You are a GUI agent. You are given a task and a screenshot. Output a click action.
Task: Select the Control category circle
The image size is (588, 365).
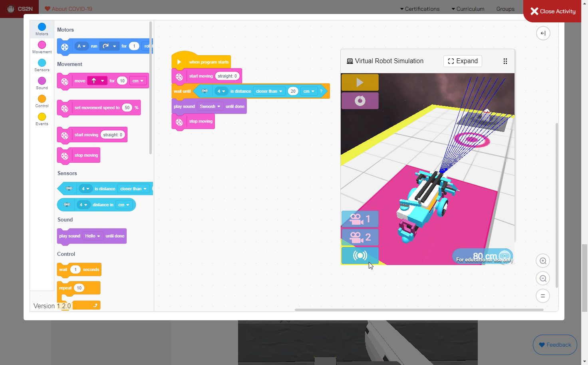[42, 99]
